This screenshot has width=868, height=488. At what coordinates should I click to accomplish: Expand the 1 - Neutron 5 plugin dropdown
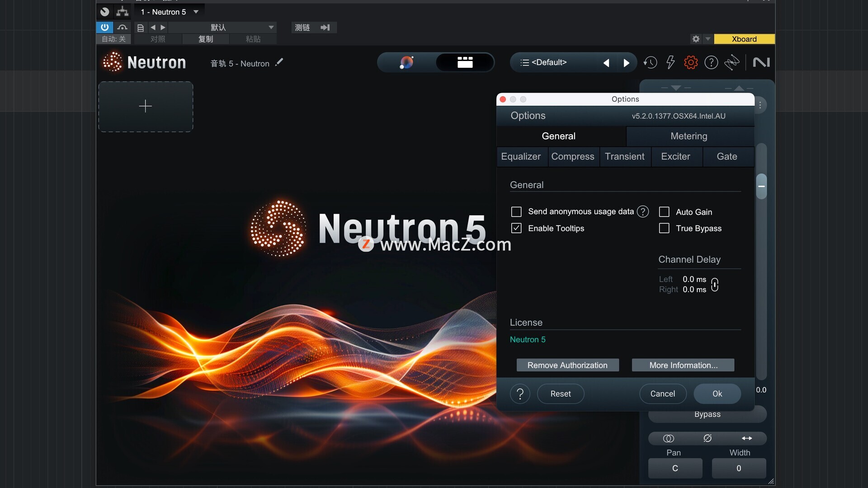tap(196, 12)
